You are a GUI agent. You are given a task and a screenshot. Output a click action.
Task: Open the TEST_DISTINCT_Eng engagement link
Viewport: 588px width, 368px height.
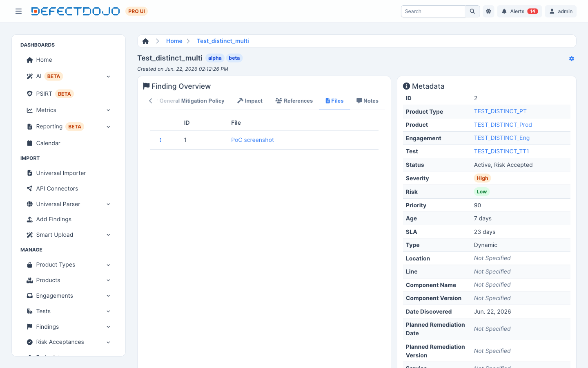pyautogui.click(x=501, y=138)
